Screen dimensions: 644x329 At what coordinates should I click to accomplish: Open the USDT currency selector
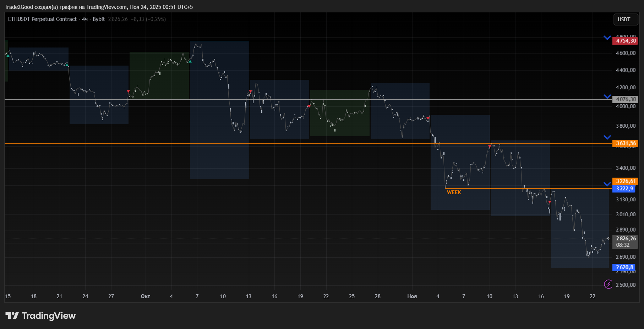point(626,19)
